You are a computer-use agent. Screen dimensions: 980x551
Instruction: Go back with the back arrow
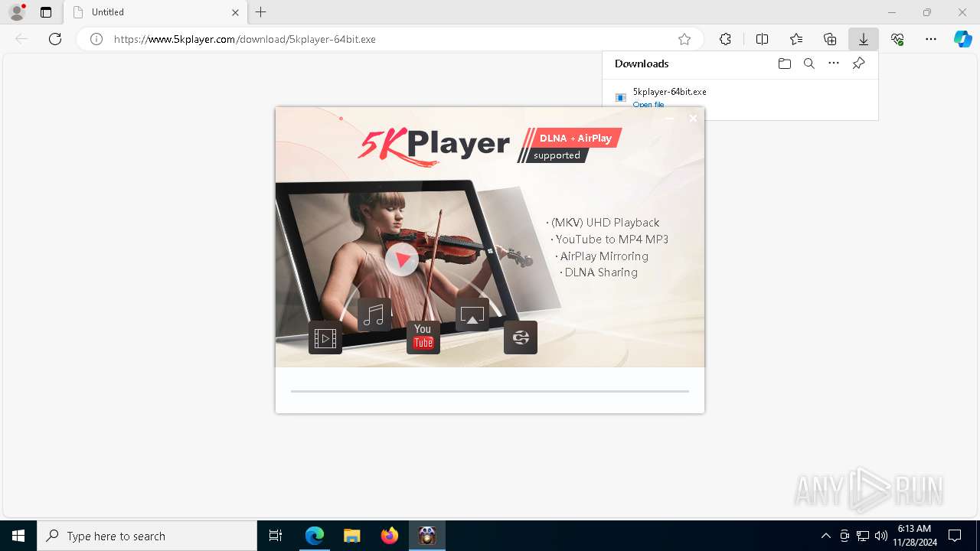pyautogui.click(x=21, y=39)
